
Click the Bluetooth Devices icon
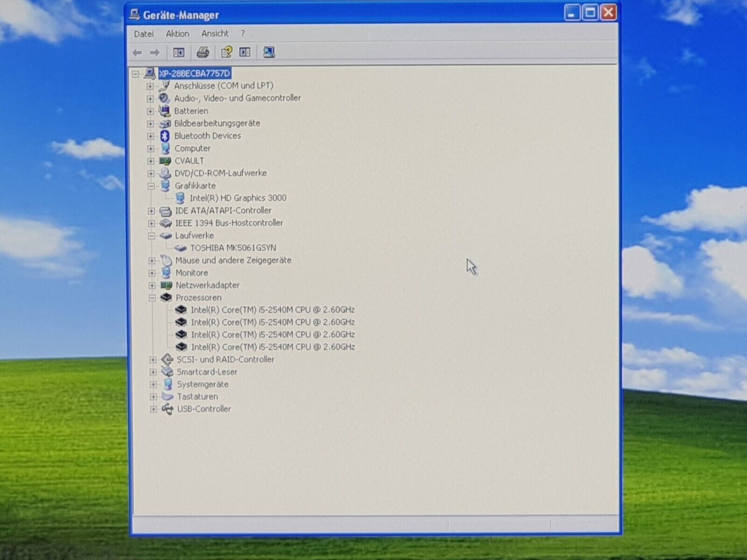coord(164,136)
